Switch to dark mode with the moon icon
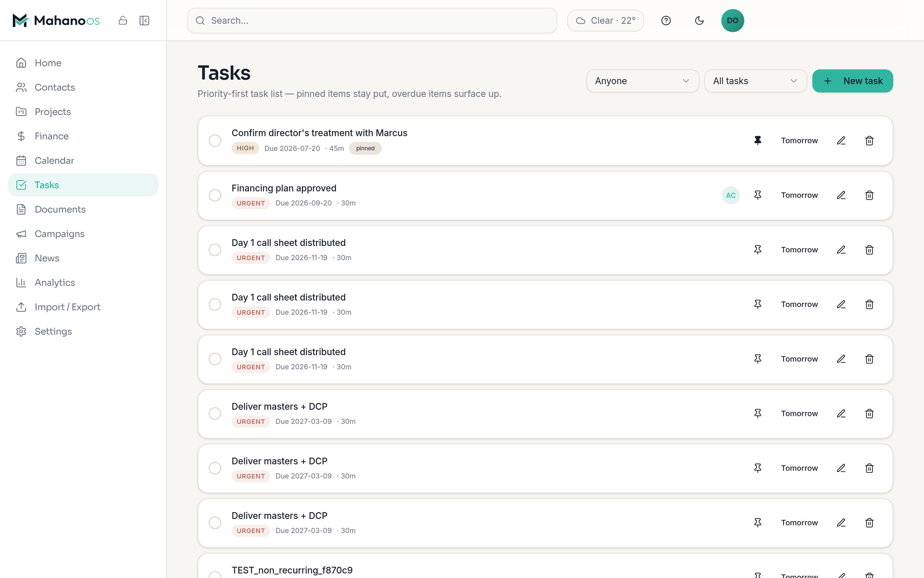924x578 pixels. click(699, 20)
